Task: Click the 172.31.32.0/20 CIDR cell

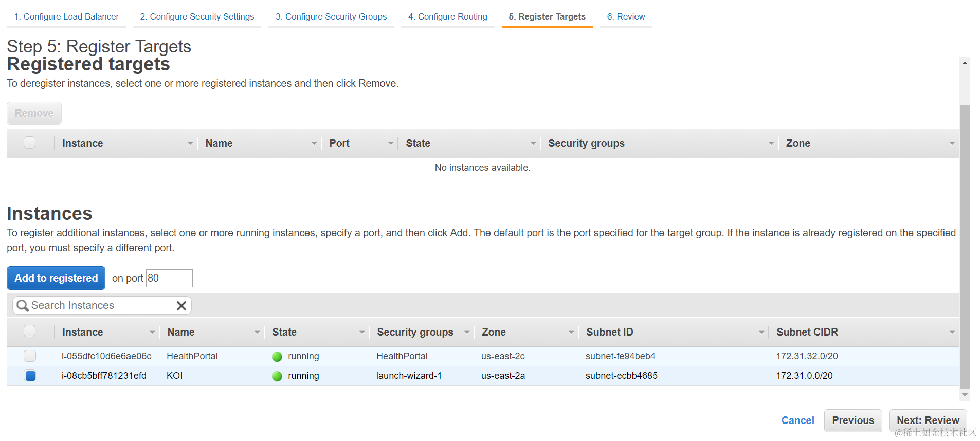Action: pyautogui.click(x=807, y=356)
